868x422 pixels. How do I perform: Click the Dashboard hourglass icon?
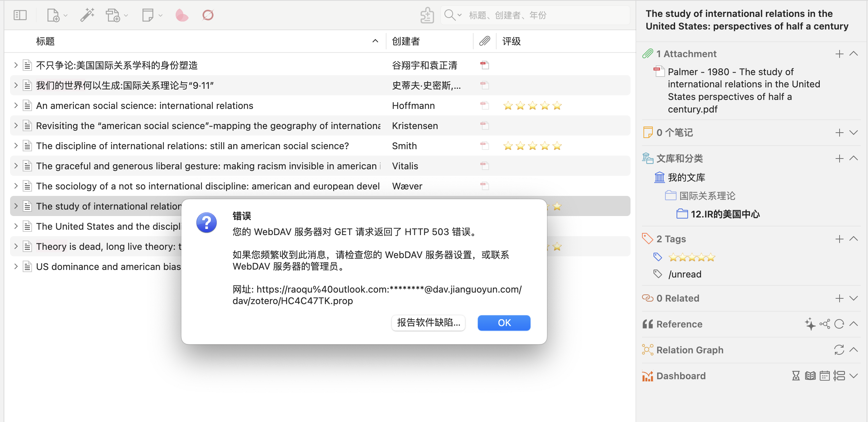coord(796,376)
